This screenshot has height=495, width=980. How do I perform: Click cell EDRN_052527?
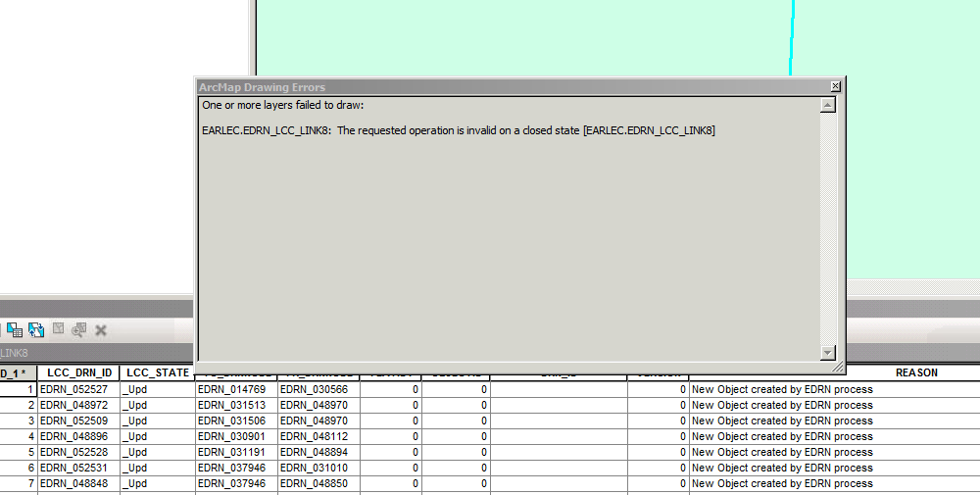tap(78, 389)
